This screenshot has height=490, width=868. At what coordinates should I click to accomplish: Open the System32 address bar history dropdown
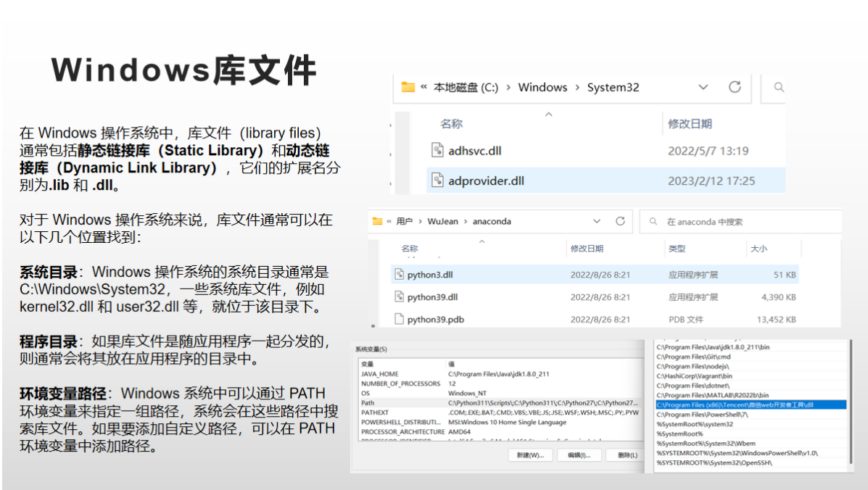pyautogui.click(x=703, y=87)
